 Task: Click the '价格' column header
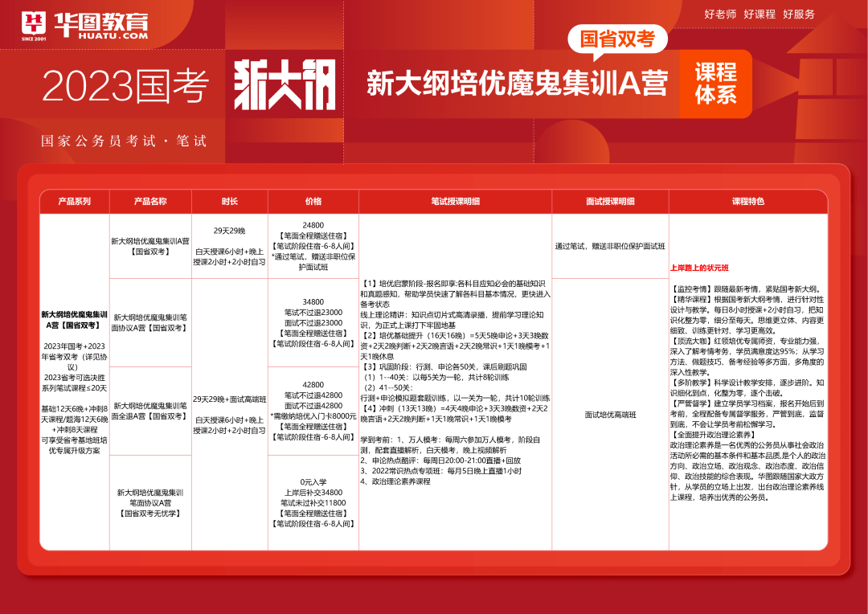pos(313,202)
